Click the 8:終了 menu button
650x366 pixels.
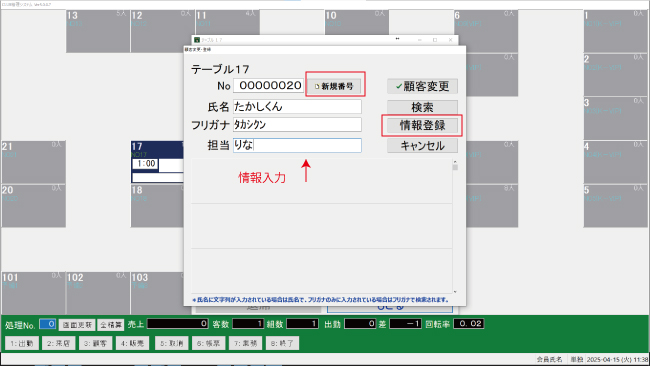(x=282, y=343)
